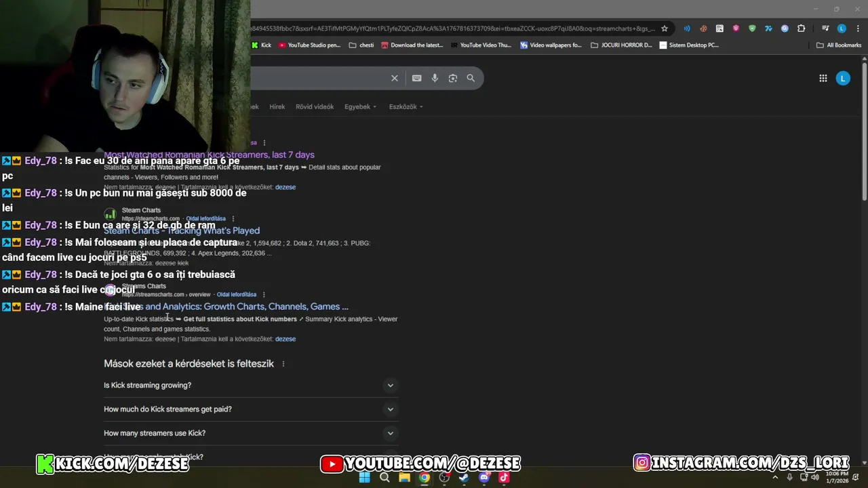The height and width of the screenshot is (488, 868).
Task: Switch to the Hírek search tab
Action: 277,106
